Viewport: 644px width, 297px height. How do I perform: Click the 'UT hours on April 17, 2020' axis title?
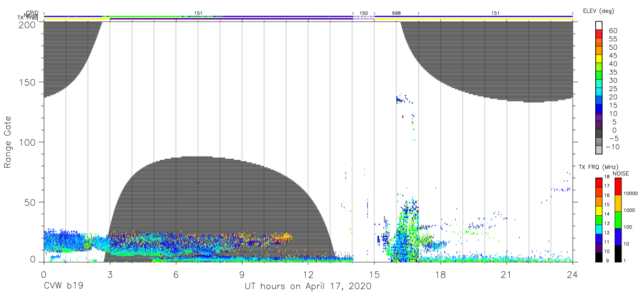pyautogui.click(x=308, y=287)
